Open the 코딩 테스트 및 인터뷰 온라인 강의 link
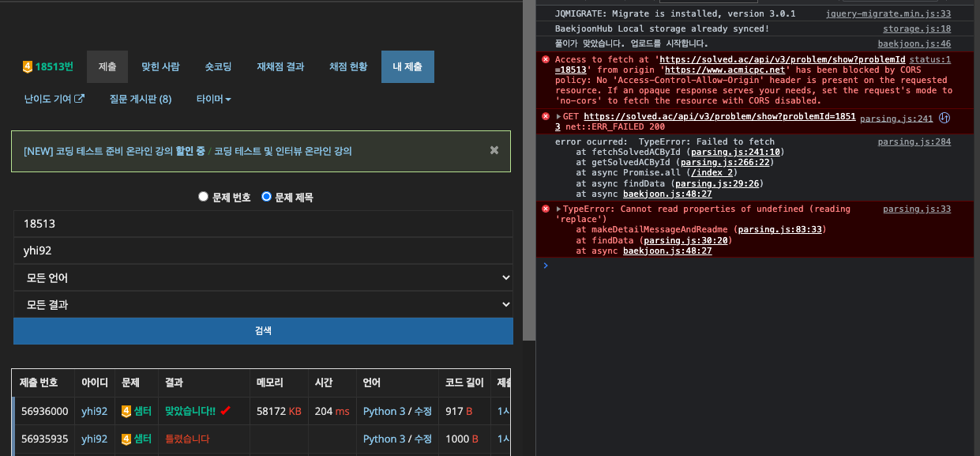Screen dimensions: 980x456 283,150
